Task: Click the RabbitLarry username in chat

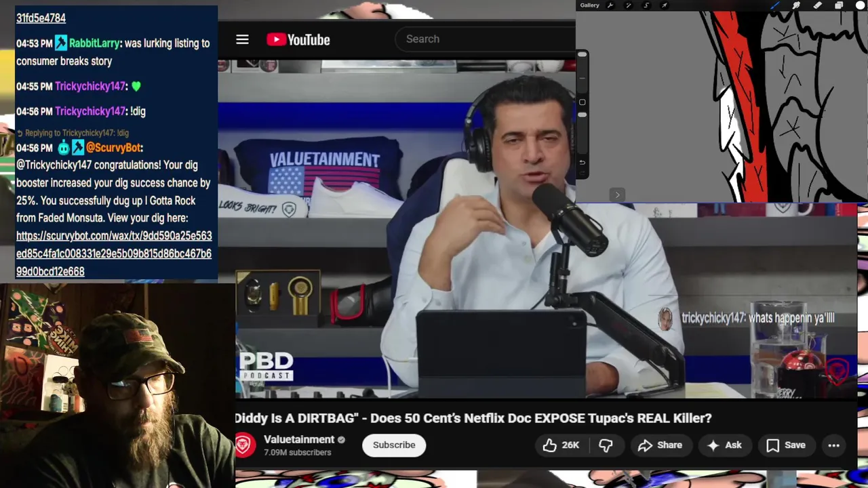Action: click(94, 43)
